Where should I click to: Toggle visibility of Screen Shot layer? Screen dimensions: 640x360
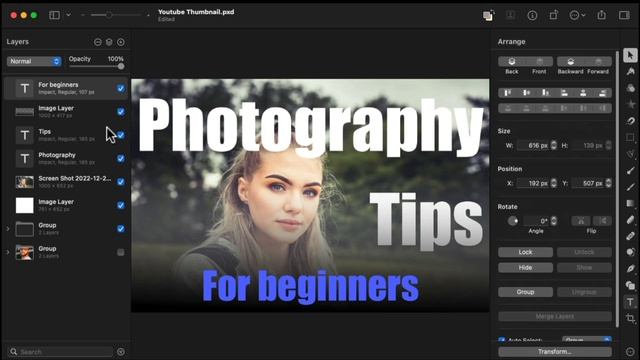(x=121, y=182)
